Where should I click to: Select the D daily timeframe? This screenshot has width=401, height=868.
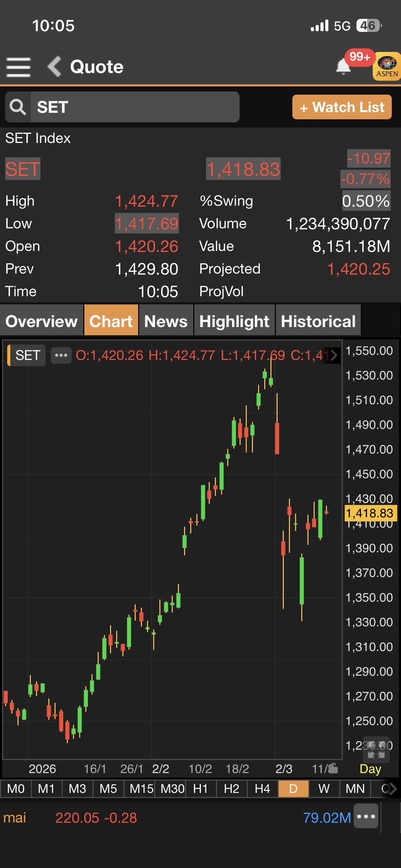[293, 789]
